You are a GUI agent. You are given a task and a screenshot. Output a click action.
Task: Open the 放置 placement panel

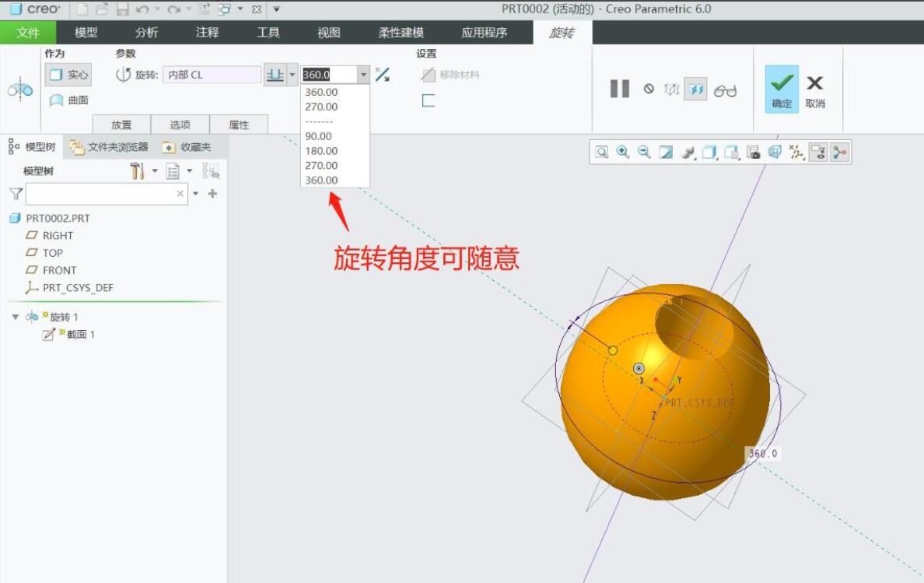(x=121, y=125)
